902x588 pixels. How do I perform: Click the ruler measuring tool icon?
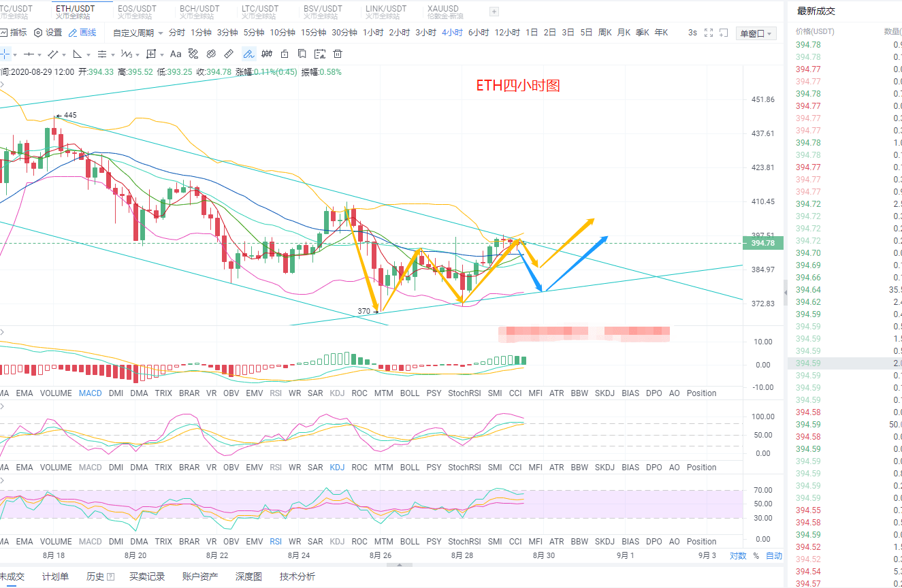tap(229, 54)
